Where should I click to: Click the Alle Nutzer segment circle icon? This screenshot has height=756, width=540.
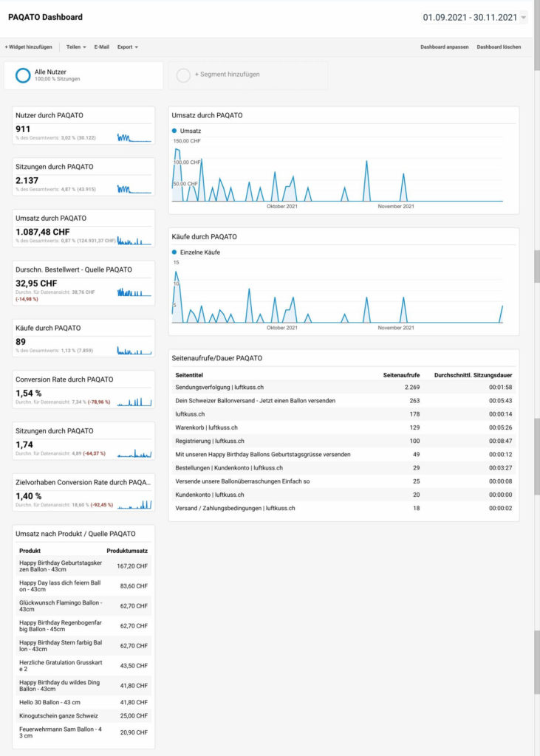[23, 75]
